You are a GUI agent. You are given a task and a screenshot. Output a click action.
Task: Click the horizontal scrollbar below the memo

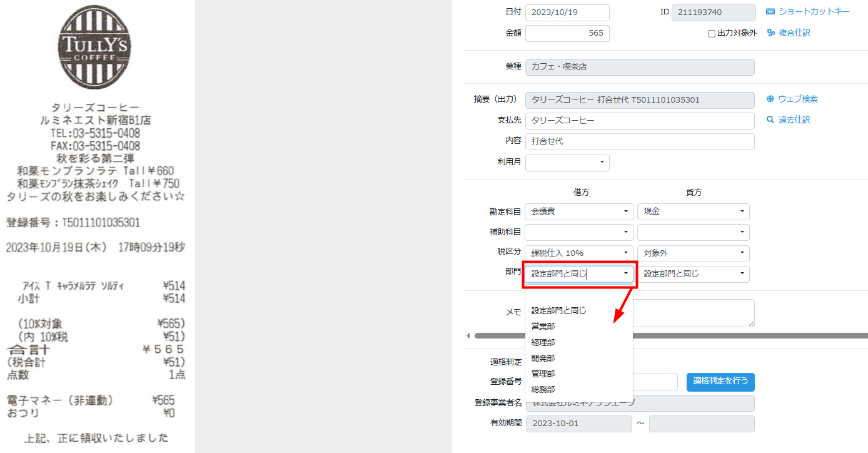pyautogui.click(x=671, y=336)
